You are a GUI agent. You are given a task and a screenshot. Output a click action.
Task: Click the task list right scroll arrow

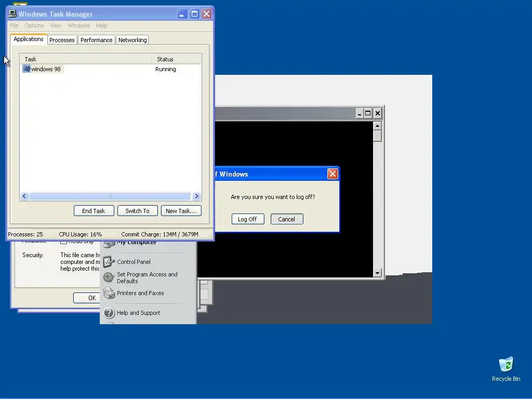click(x=196, y=196)
